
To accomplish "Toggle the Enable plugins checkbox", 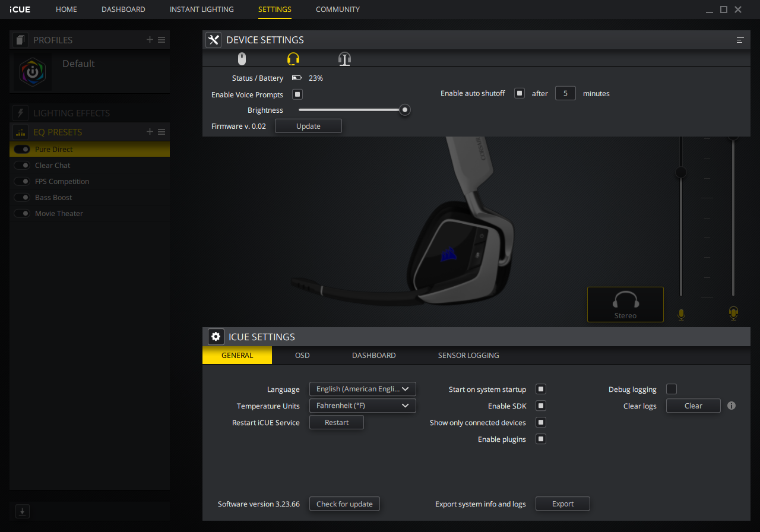I will pos(541,439).
